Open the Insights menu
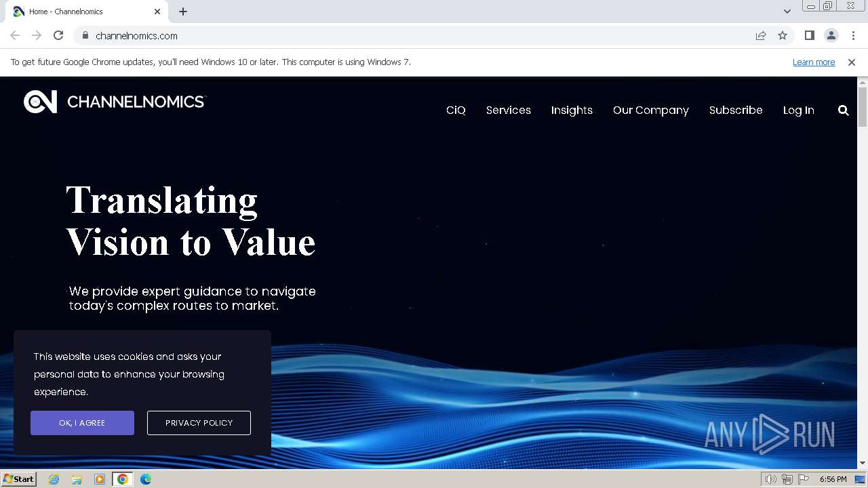 (572, 110)
